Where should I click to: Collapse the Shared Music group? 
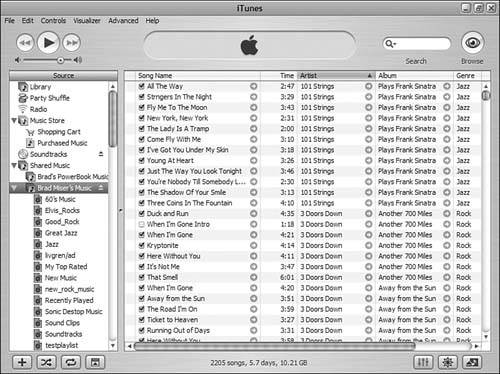click(x=14, y=165)
